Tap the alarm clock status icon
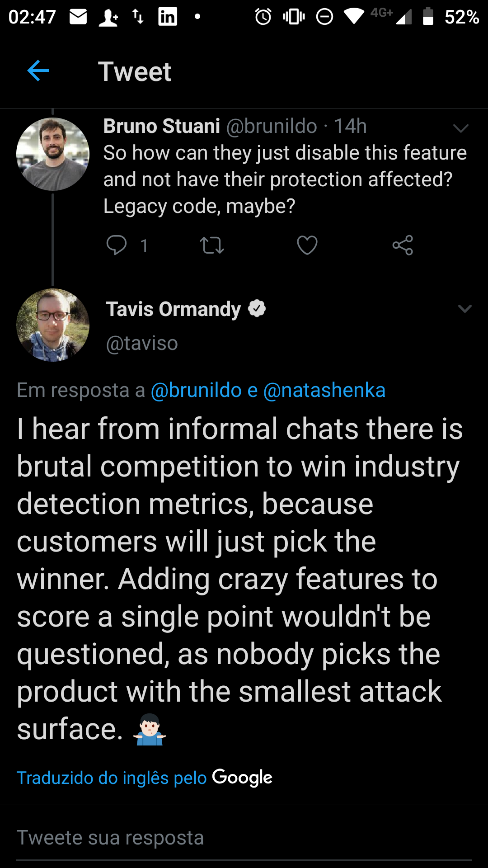Screen dimensions: 488x868 (263, 17)
